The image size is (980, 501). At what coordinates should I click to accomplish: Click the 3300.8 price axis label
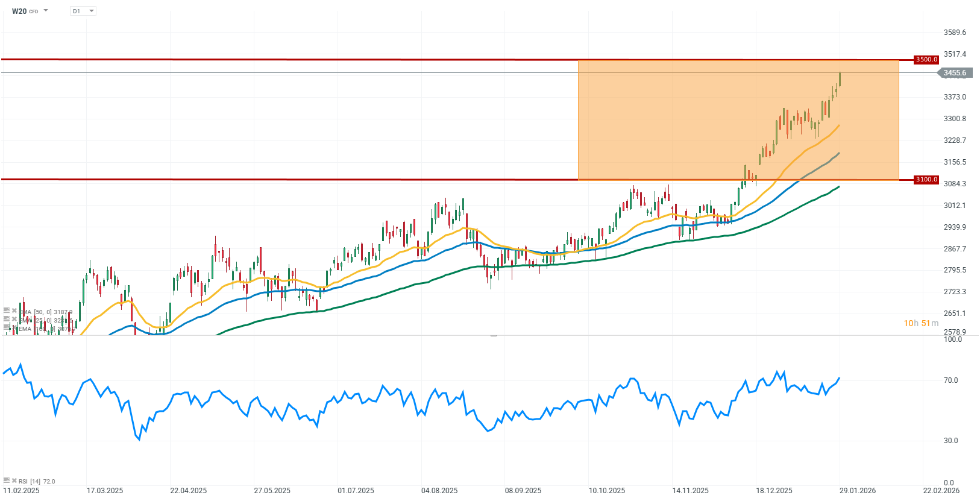click(x=955, y=119)
